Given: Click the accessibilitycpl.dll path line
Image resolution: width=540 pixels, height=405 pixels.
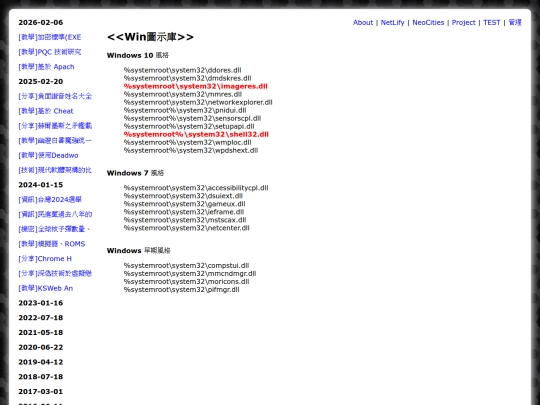Looking at the screenshot, I should [196, 188].
